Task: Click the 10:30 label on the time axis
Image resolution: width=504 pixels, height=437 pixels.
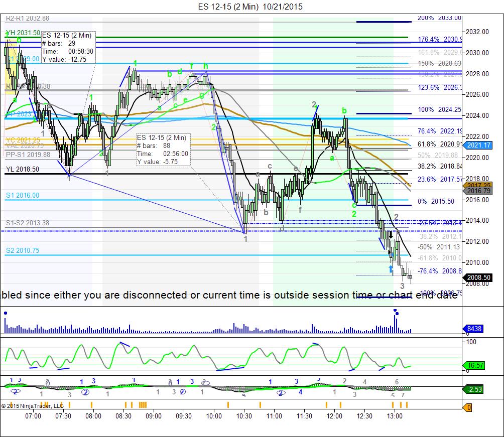Action: (244, 416)
